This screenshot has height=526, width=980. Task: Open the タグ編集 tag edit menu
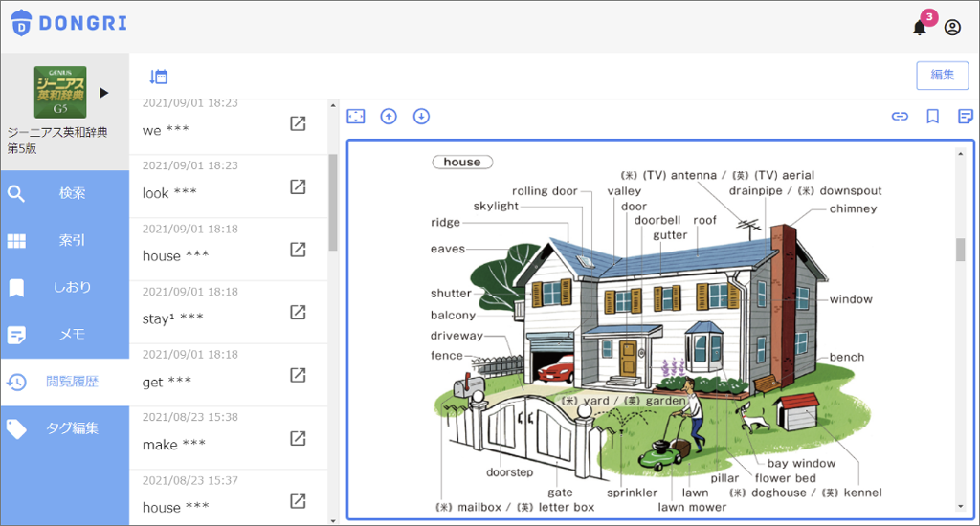click(65, 428)
